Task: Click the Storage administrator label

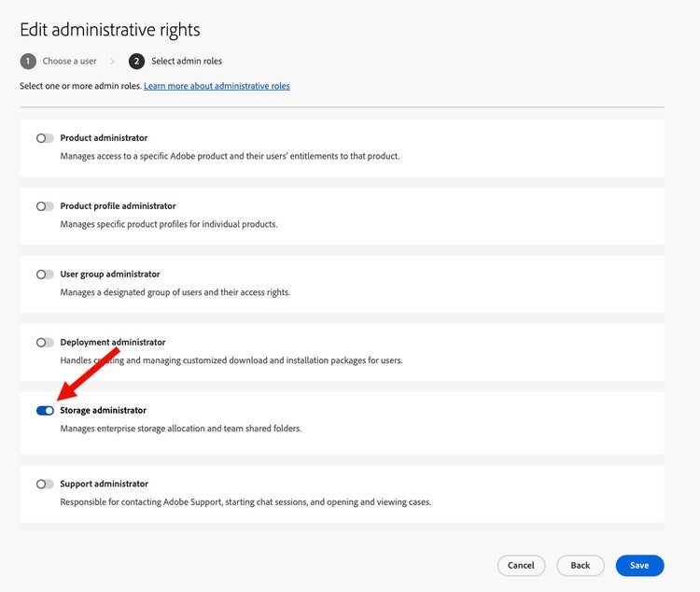Action: tap(103, 411)
